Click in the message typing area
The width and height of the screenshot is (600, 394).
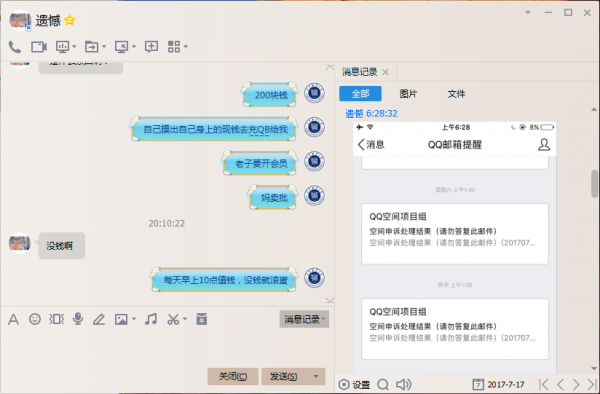[x=167, y=347]
